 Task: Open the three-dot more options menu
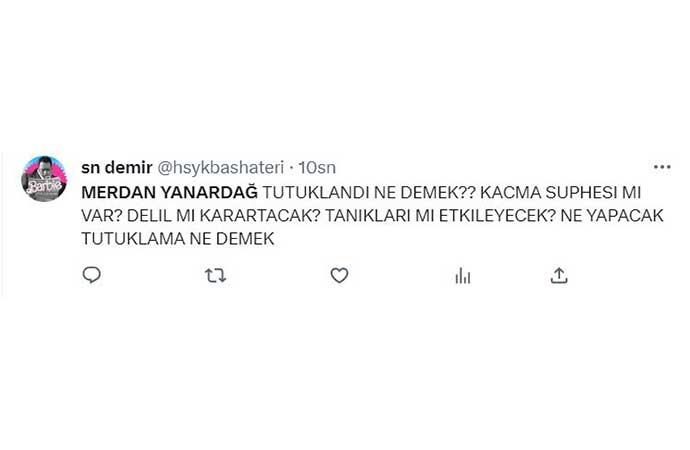tap(661, 167)
